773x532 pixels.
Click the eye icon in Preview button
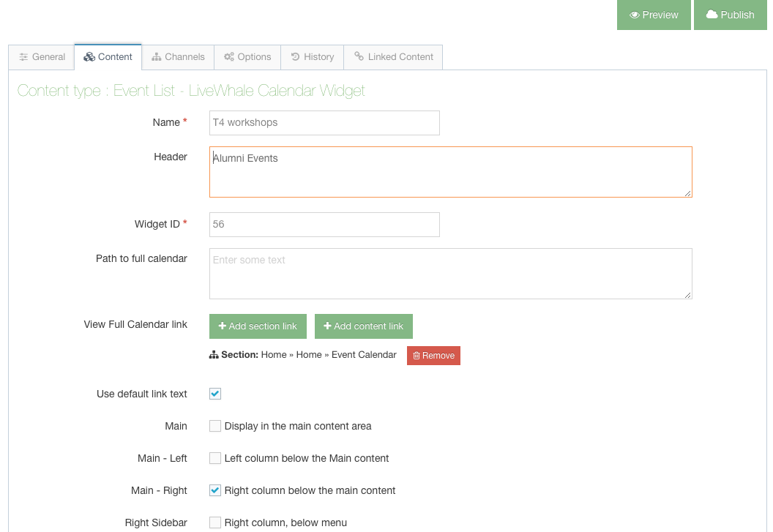635,15
